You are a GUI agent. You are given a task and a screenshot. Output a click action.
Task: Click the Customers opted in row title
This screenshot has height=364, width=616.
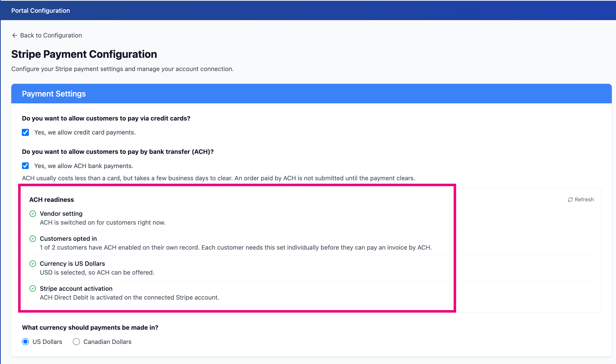[x=68, y=239]
